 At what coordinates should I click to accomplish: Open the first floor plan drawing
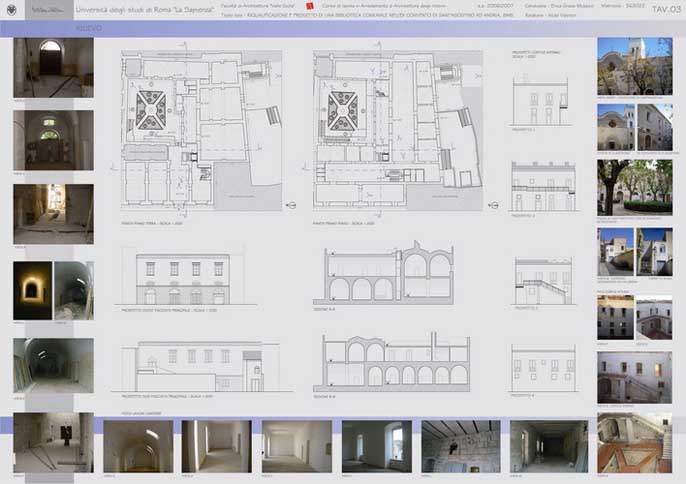(x=398, y=130)
